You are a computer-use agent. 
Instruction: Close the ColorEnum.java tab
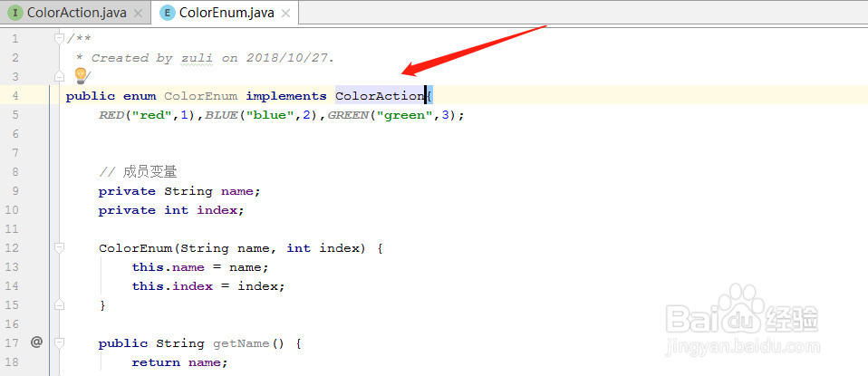click(x=285, y=13)
